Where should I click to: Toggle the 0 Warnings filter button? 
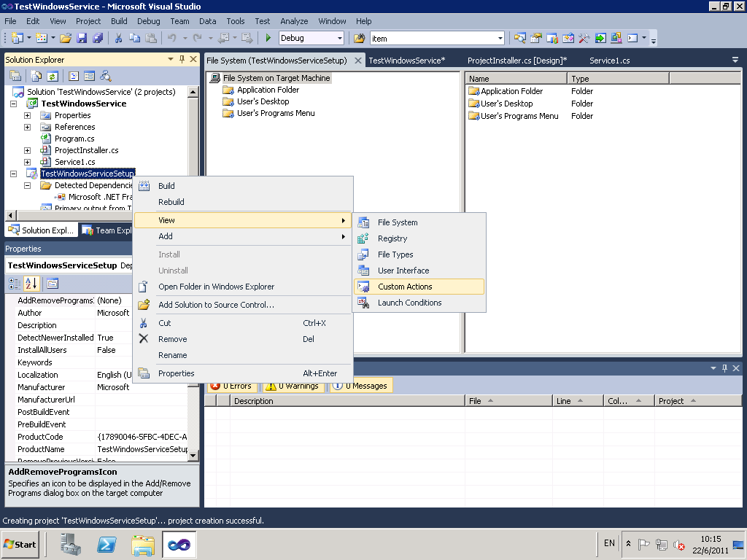[293, 386]
